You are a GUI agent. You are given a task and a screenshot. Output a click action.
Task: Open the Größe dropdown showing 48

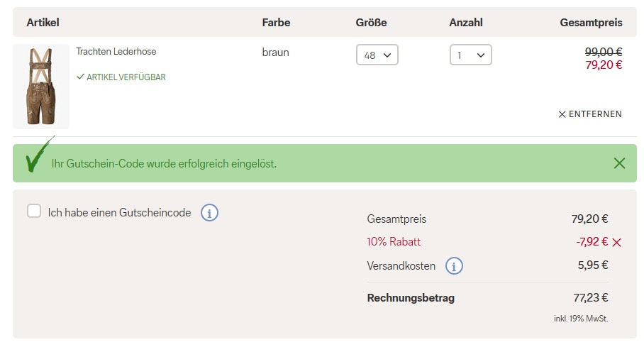coord(377,55)
